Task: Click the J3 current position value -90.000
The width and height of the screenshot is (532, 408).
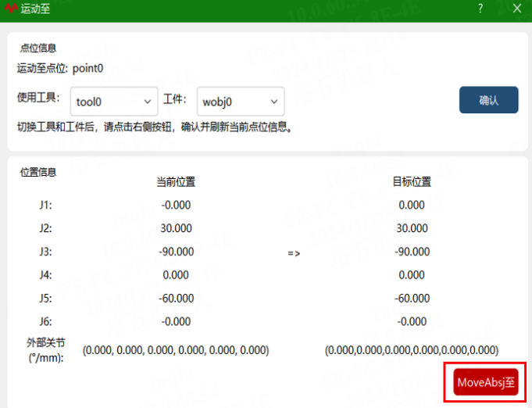Action: 176,252
